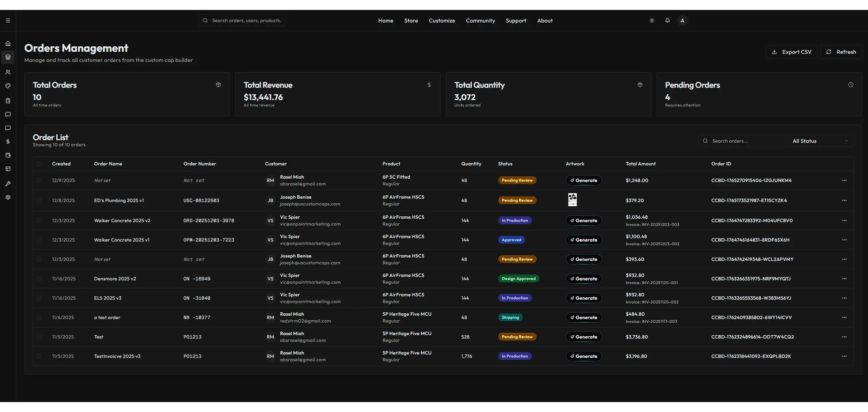Screen dimensions: 868x412
Task: Toggle the sun theme icon
Action: 652,21
